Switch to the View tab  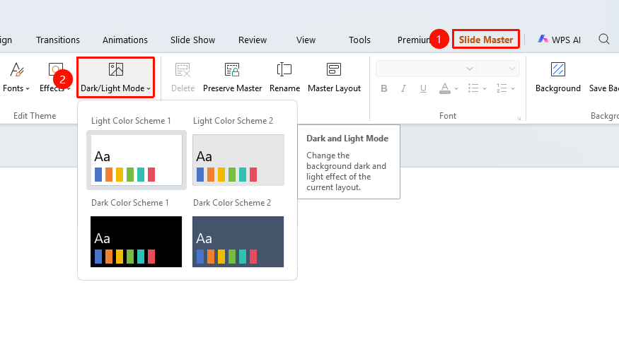[306, 40]
